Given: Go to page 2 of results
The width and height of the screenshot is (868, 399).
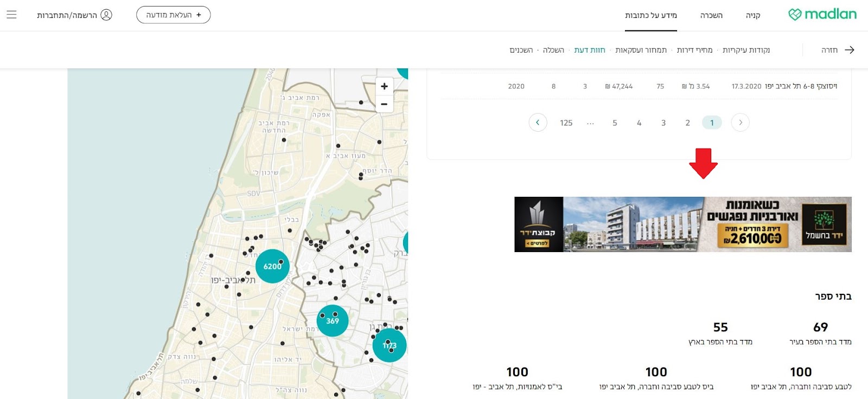Looking at the screenshot, I should [687, 123].
